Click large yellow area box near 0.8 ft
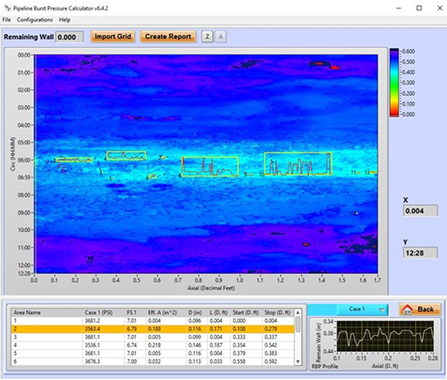 coord(210,166)
